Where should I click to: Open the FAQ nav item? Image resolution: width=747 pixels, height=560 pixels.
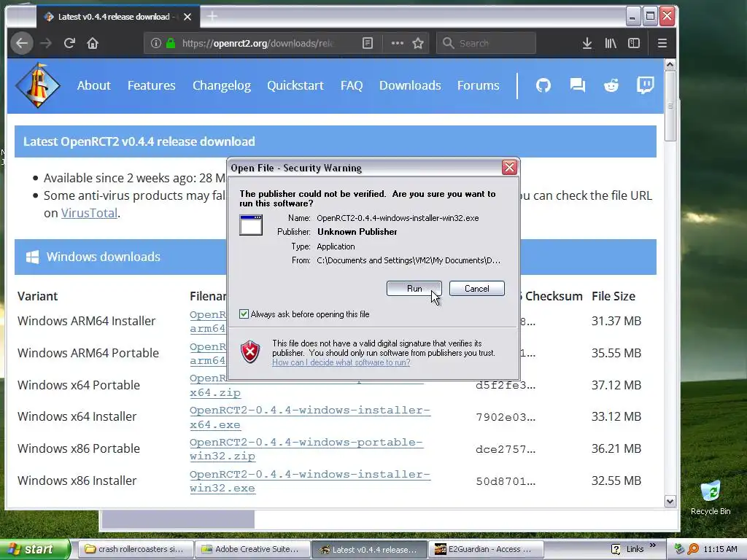pos(352,85)
